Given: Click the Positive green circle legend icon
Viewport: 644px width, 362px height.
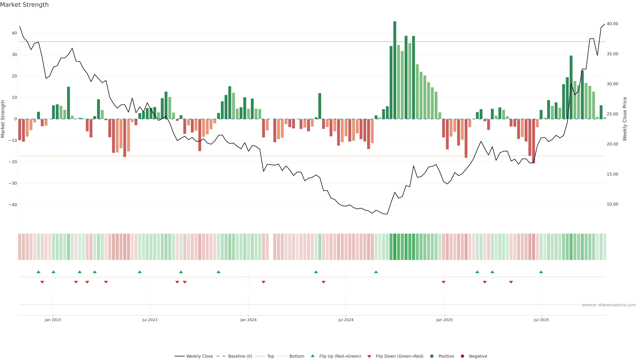Looking at the screenshot, I should click(432, 356).
